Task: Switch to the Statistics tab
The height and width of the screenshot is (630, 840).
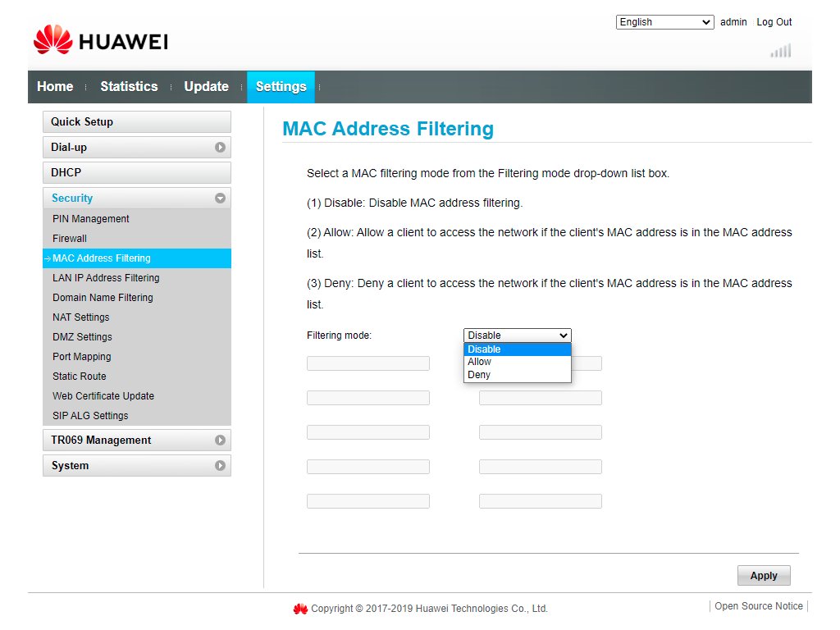Action: point(129,87)
